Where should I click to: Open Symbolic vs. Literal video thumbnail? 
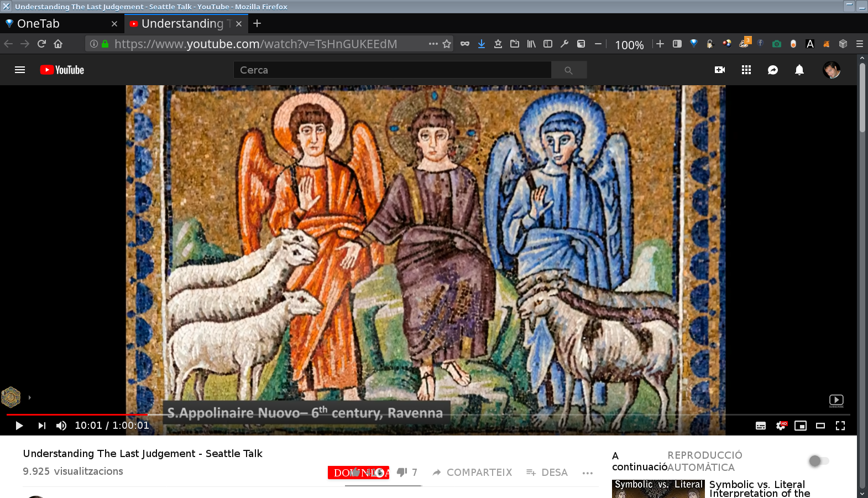point(658,489)
